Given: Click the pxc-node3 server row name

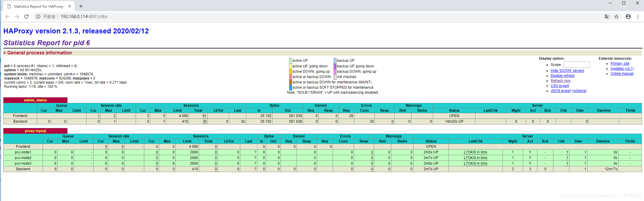Looking at the screenshot, I should pos(23,163).
